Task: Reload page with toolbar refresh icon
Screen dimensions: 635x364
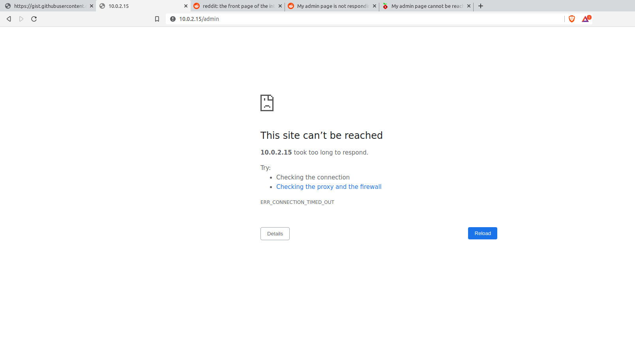Action: [x=34, y=19]
